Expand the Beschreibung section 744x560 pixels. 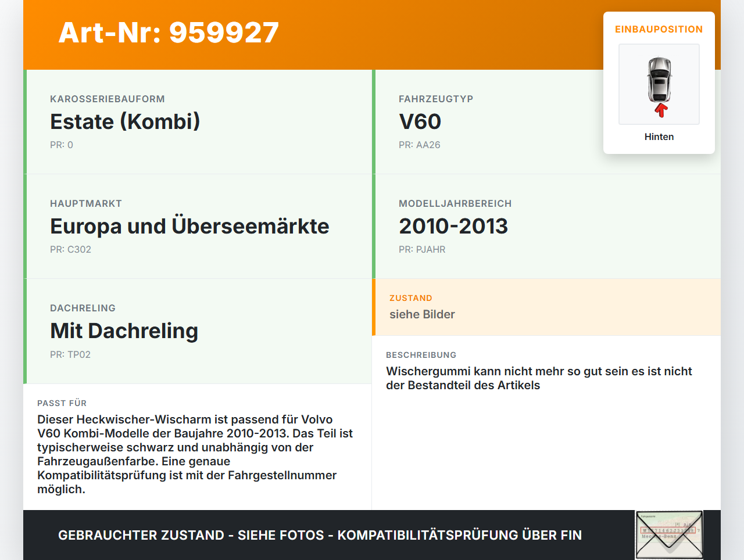point(420,355)
